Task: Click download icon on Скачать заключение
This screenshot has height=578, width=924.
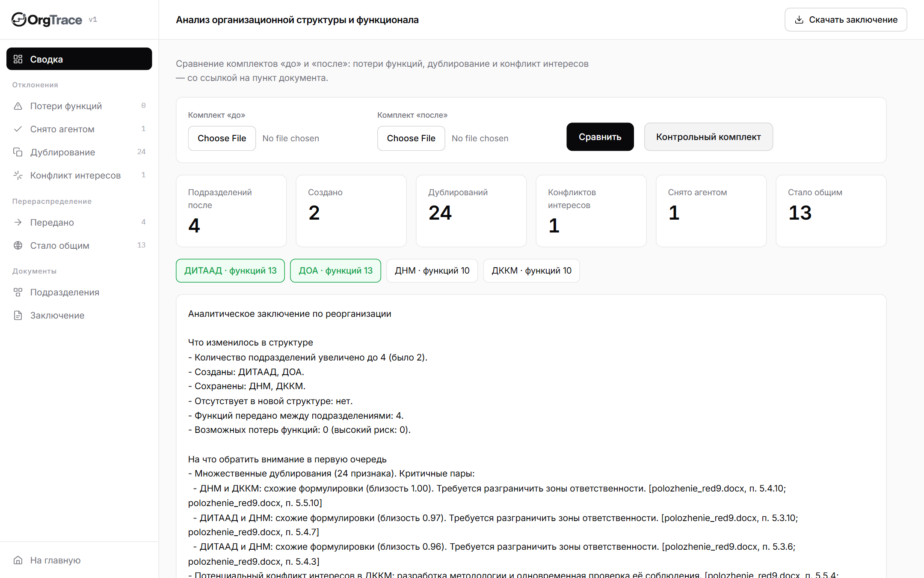Action: click(x=799, y=20)
